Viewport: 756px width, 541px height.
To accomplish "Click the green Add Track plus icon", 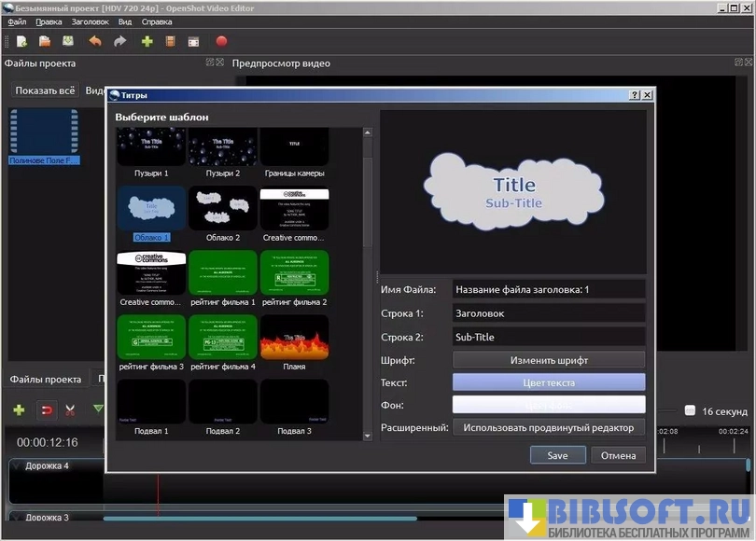I will click(x=19, y=409).
